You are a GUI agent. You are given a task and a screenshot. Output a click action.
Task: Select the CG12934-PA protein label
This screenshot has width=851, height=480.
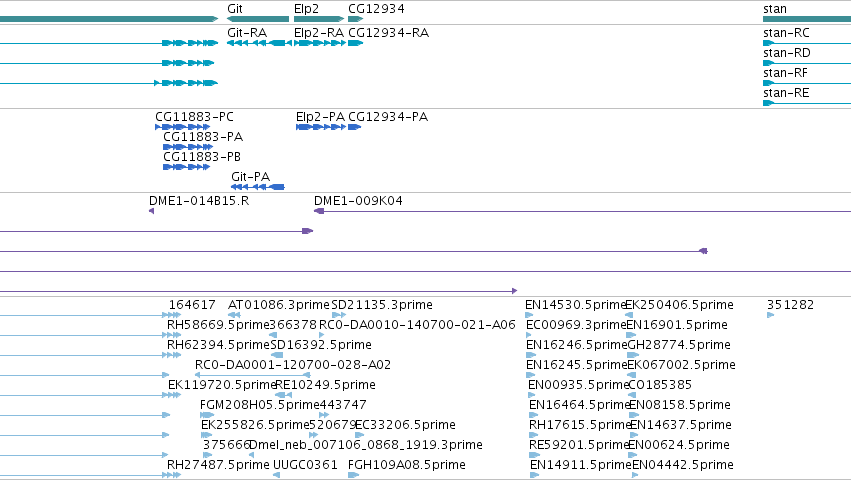(x=388, y=117)
